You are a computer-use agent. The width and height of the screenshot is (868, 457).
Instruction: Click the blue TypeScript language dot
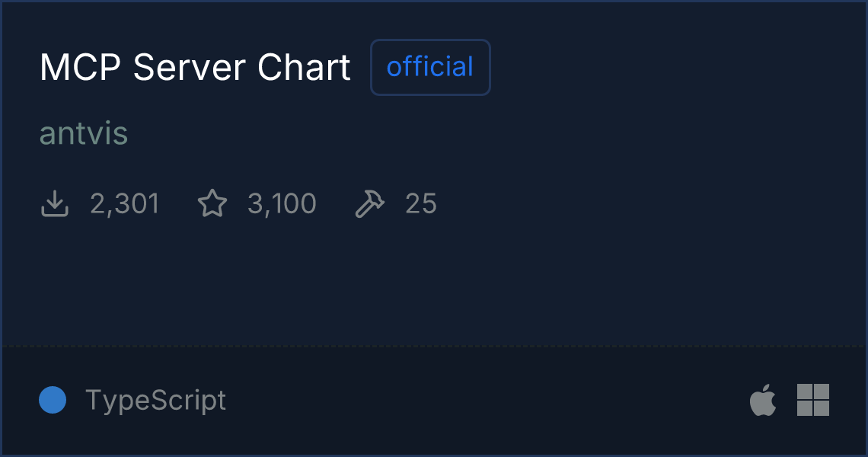53,400
